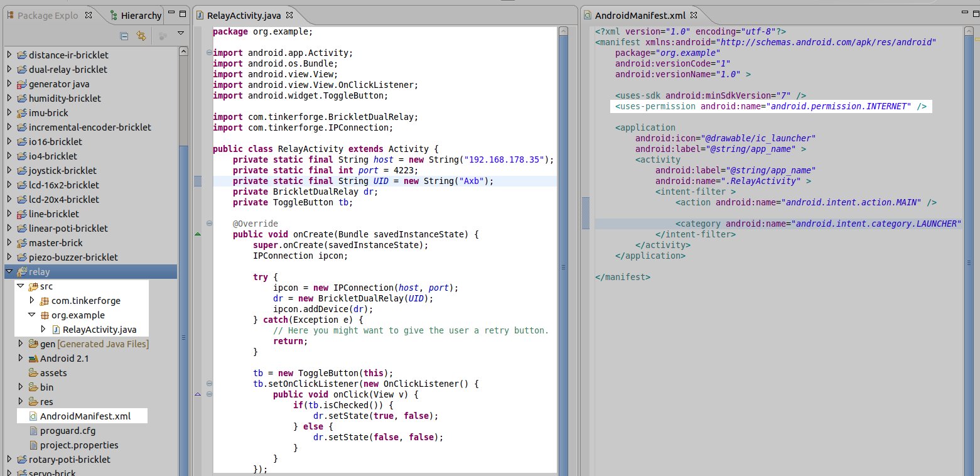Screen dimensions: 980x476
Task: Click the uses-permission INTERNET line in the manifest
Action: [771, 106]
